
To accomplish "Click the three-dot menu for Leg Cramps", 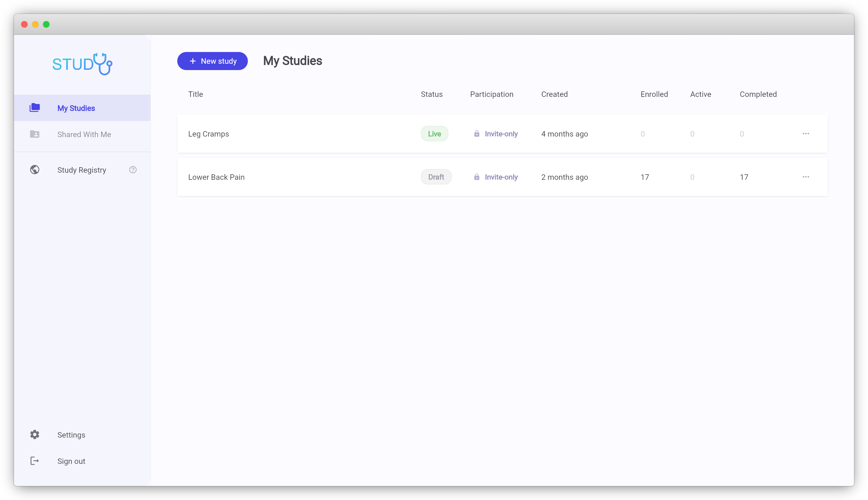I will click(806, 134).
